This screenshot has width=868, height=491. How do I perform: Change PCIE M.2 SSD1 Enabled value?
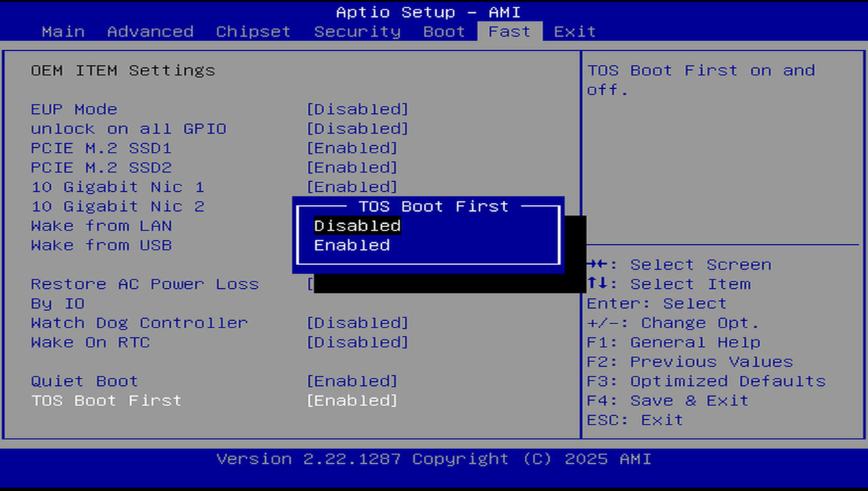pyautogui.click(x=352, y=148)
